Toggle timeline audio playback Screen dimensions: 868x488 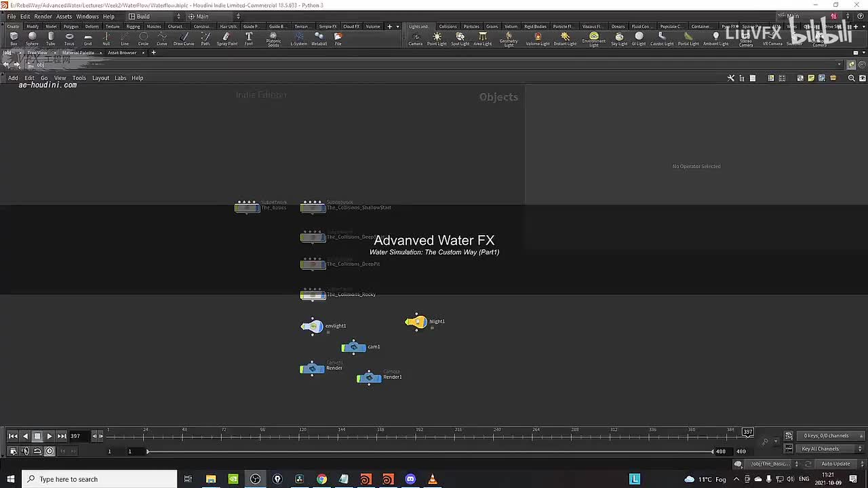pos(25,451)
